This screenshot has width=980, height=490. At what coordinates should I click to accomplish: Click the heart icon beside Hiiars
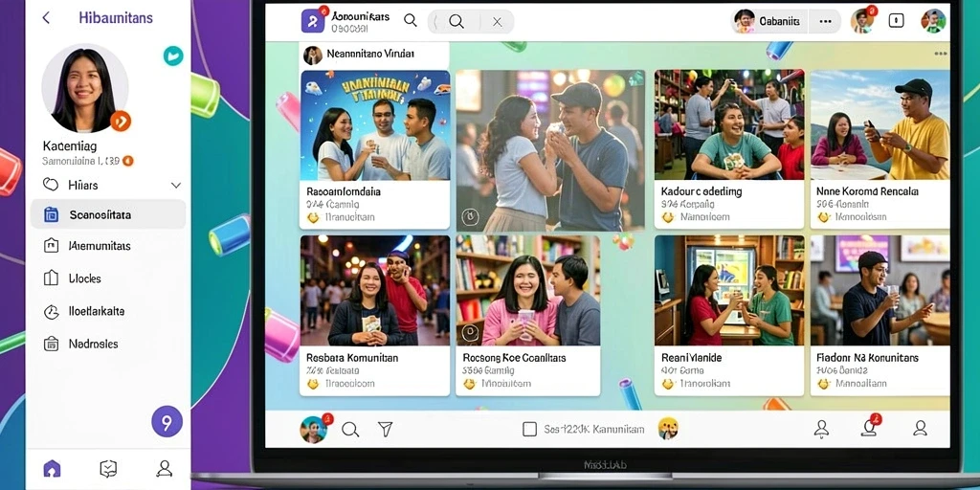(51, 185)
